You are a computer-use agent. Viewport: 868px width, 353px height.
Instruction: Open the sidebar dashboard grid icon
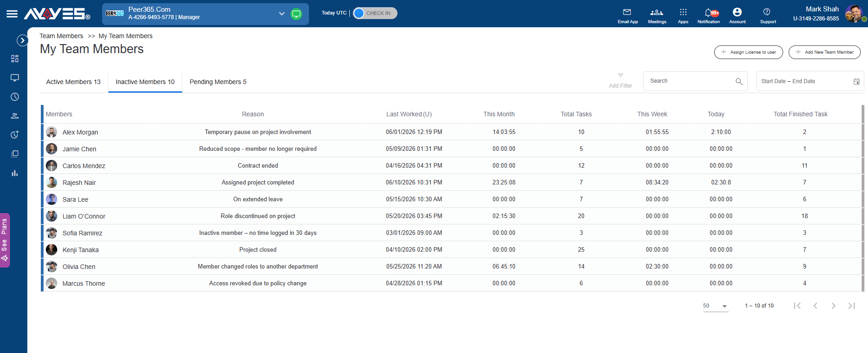point(15,59)
